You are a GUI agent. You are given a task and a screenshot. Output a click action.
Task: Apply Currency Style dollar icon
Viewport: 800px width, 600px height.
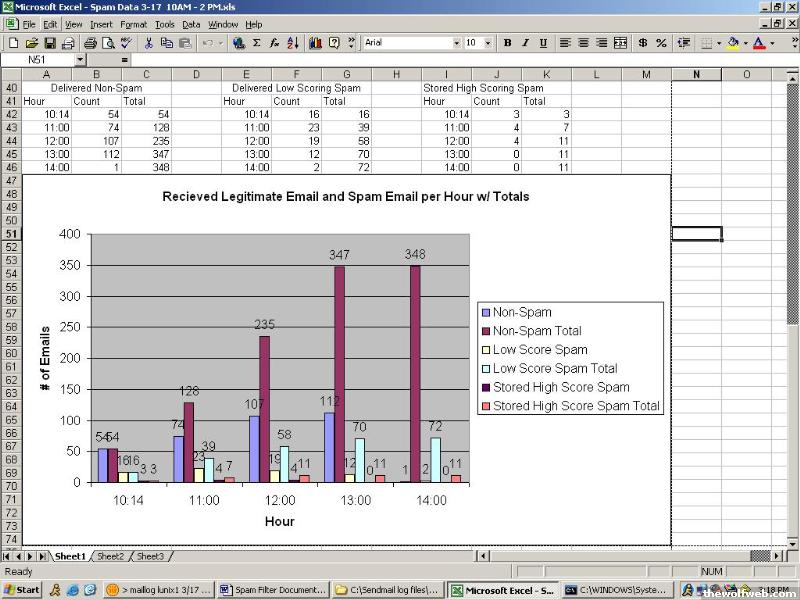click(x=643, y=43)
